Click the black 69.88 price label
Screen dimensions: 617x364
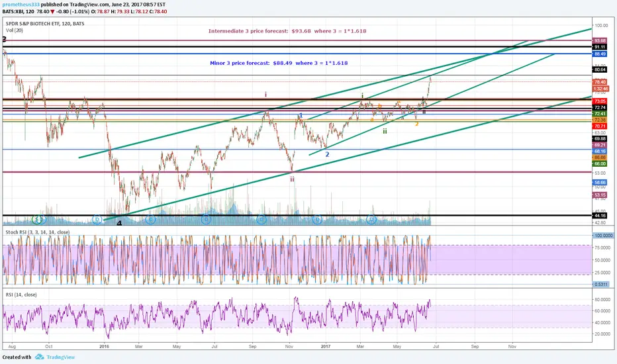(600, 139)
